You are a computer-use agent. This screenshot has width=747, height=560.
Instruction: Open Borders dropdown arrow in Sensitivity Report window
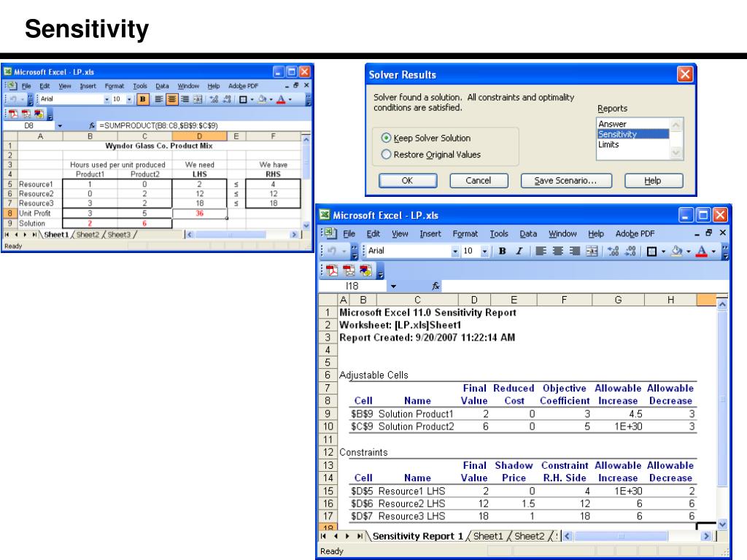(x=663, y=252)
